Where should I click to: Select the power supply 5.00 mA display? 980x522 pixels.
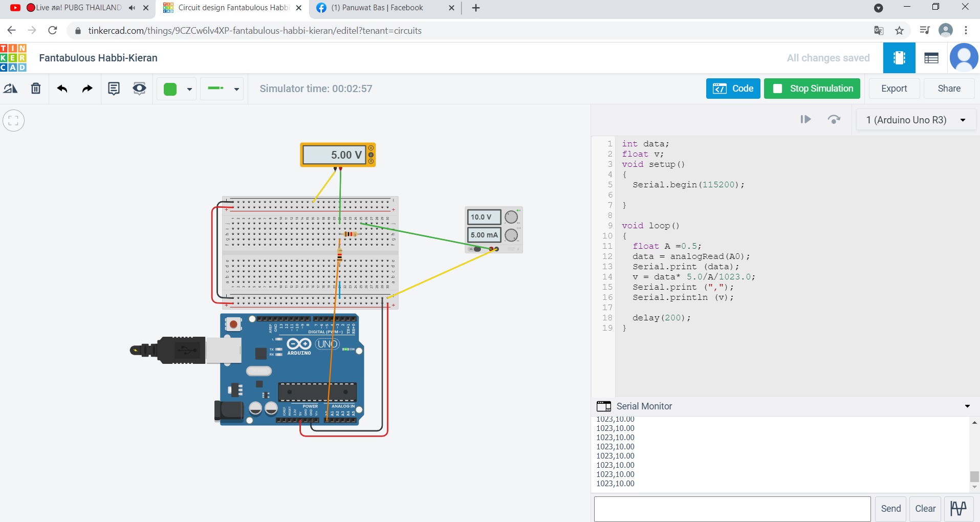pos(484,235)
